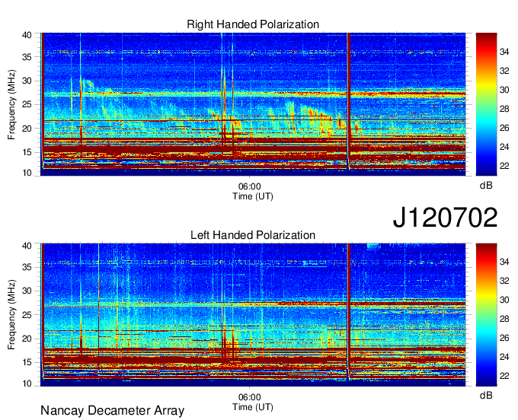518x420 pixels.
Task: Click the 15 MHz tick label on Right Handed plot
Action: [x=27, y=152]
